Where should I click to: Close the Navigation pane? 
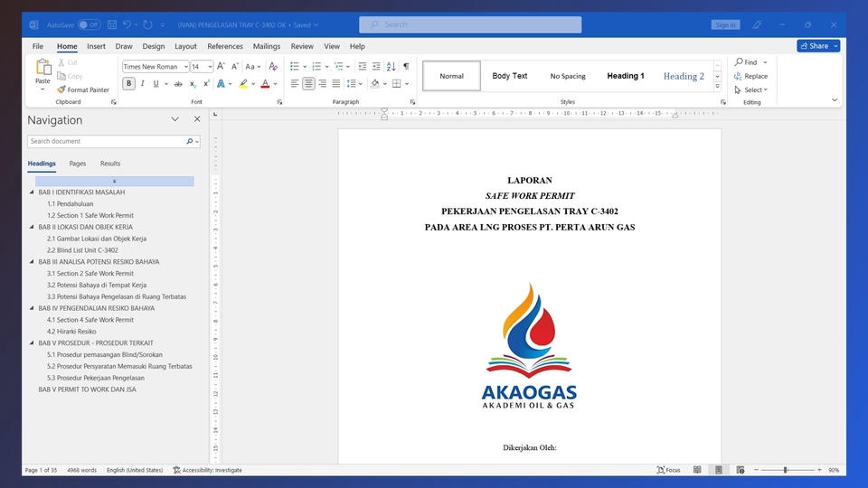click(197, 119)
